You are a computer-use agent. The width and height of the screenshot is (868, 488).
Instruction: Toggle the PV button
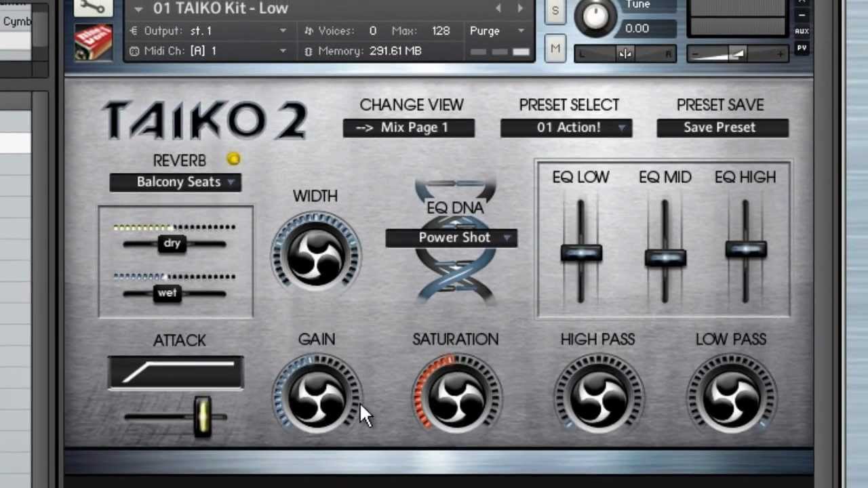tap(802, 48)
